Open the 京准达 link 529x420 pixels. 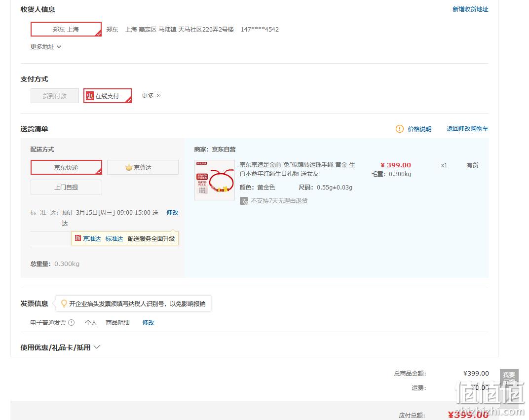pyautogui.click(x=92, y=238)
